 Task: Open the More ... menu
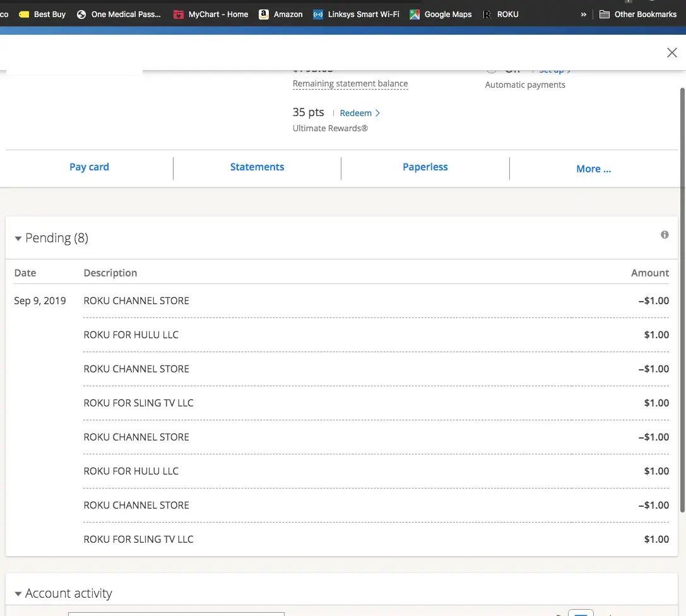click(x=593, y=169)
